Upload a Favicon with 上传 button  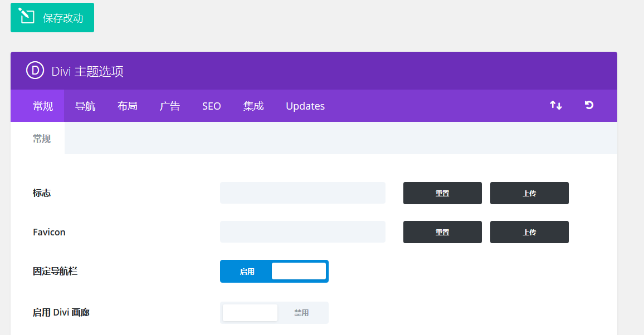click(x=529, y=232)
